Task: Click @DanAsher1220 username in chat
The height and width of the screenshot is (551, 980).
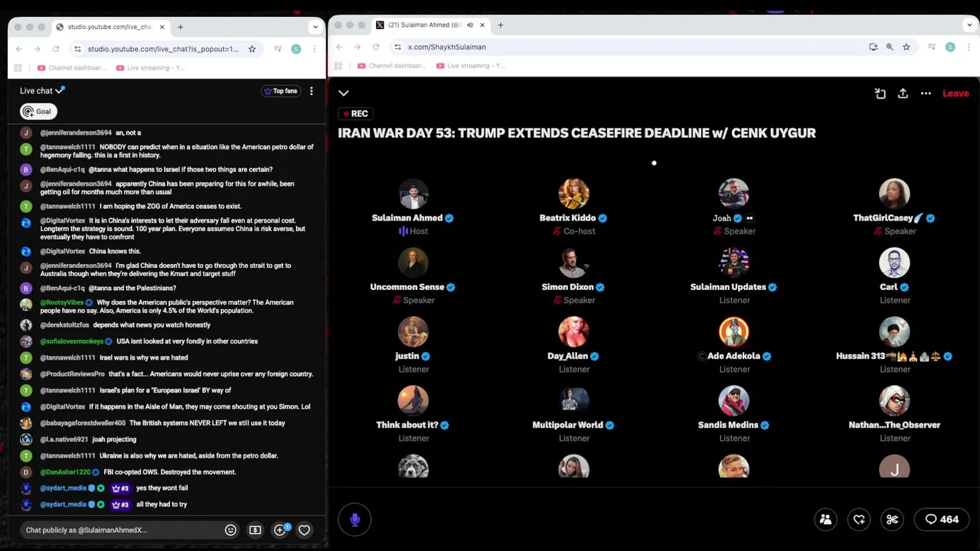Action: tap(65, 472)
